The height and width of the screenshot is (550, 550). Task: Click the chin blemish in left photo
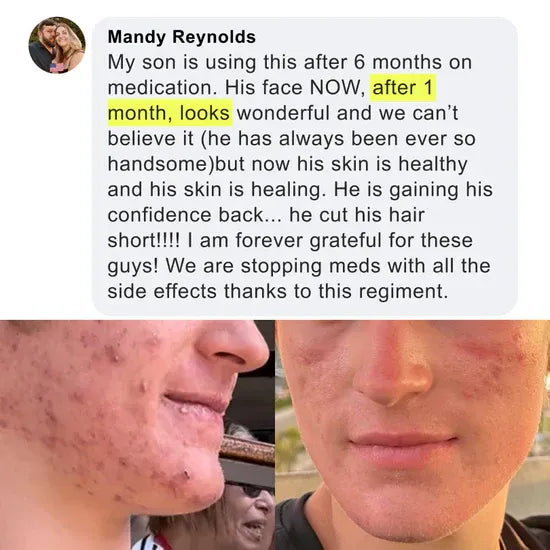click(x=184, y=474)
